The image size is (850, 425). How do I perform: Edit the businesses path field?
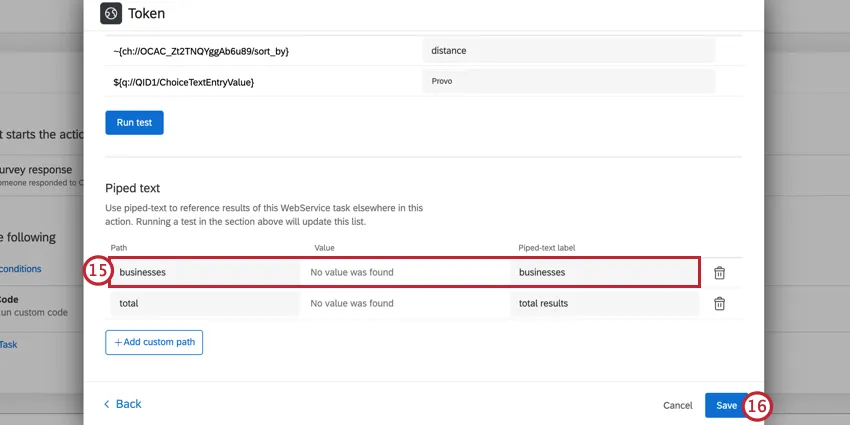[x=204, y=272]
